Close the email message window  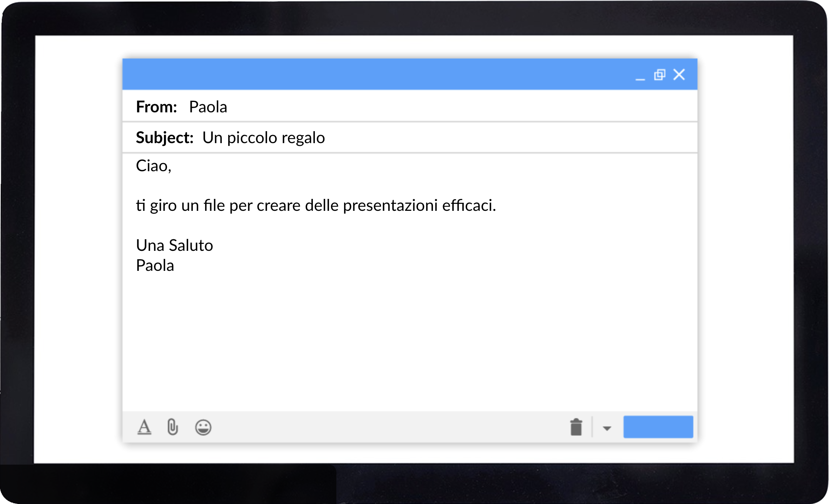click(x=679, y=75)
